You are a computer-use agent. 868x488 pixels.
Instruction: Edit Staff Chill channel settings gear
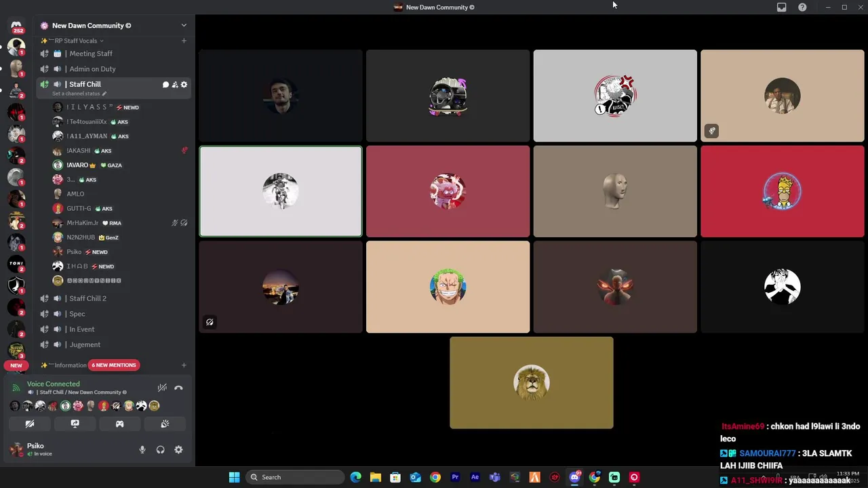(184, 85)
